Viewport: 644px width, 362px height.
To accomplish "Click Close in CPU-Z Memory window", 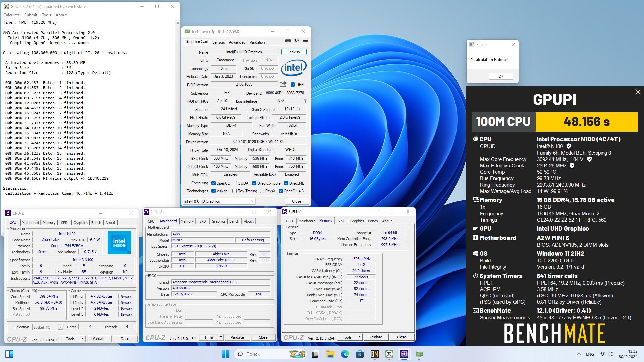I will pyautogui.click(x=401, y=337).
